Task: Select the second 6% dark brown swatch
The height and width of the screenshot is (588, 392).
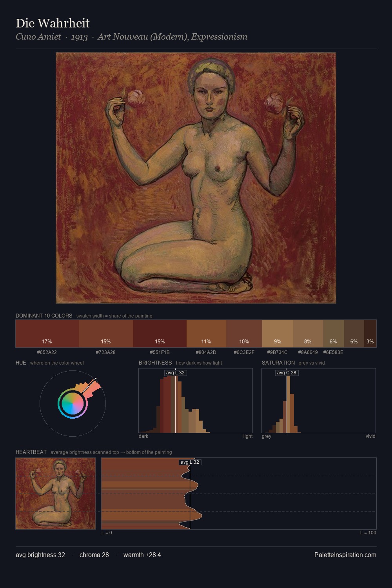Action: 354,334
